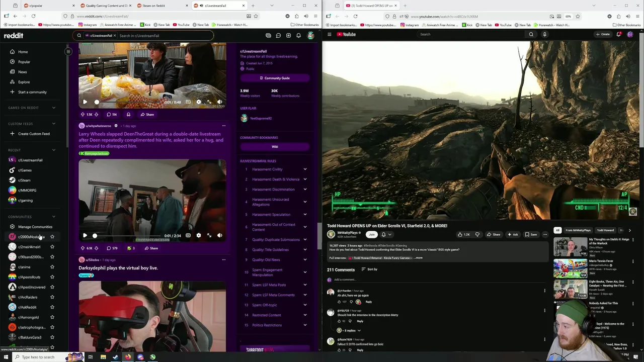Open settings gear on Larry Wheels video
This screenshot has height=362, width=644.
pos(199,235)
